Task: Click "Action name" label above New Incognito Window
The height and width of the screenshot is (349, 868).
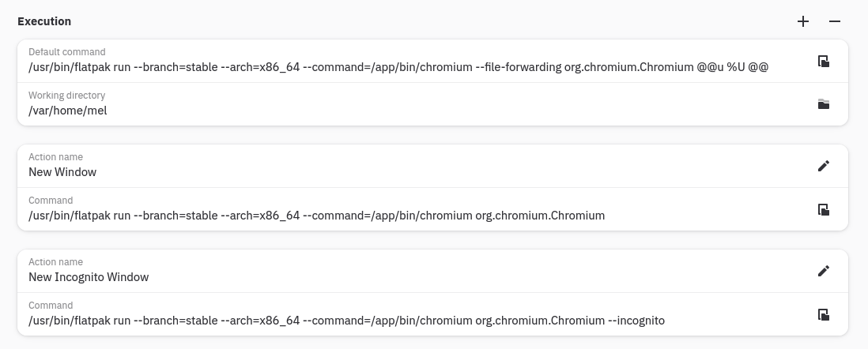Action: [55, 262]
